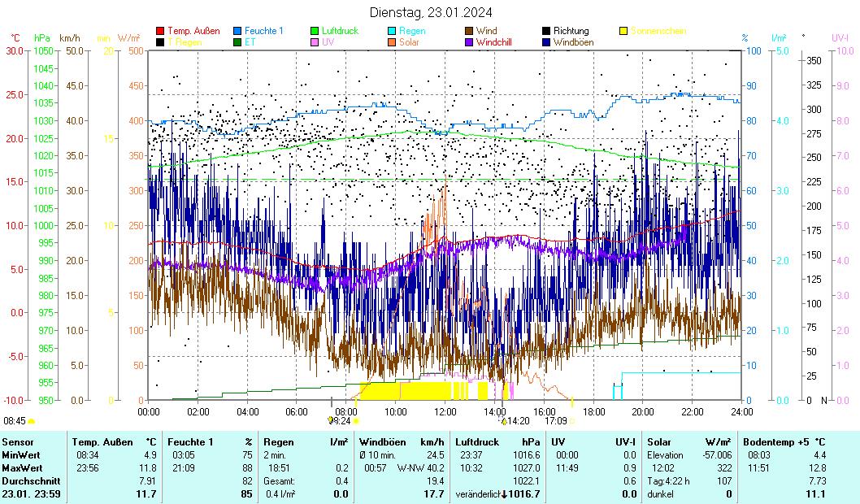Click the falling pressure arrow before 1016.7

[504, 494]
